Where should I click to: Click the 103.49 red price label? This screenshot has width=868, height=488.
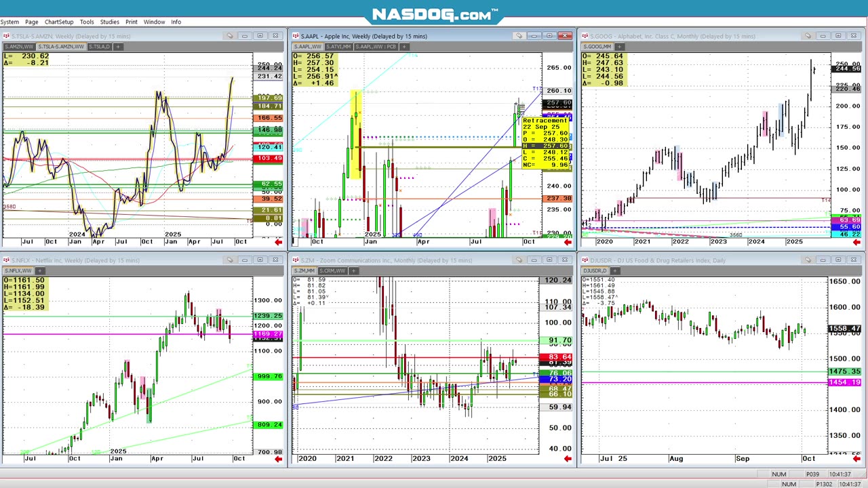point(269,159)
